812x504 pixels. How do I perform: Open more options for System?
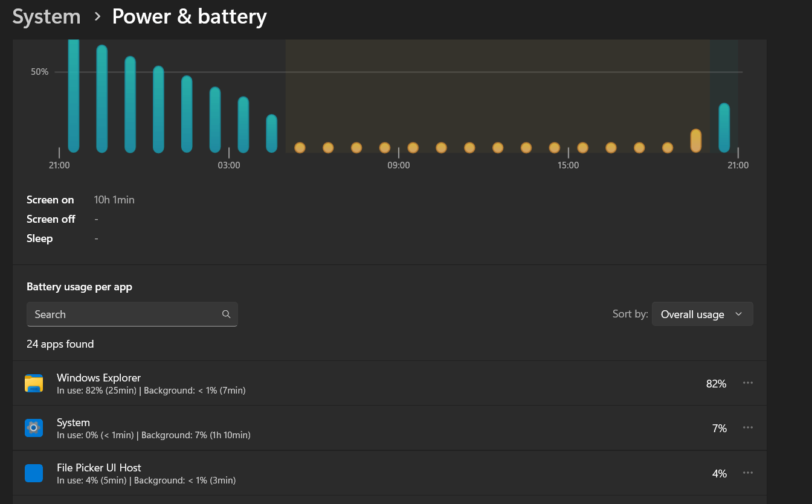pyautogui.click(x=748, y=428)
